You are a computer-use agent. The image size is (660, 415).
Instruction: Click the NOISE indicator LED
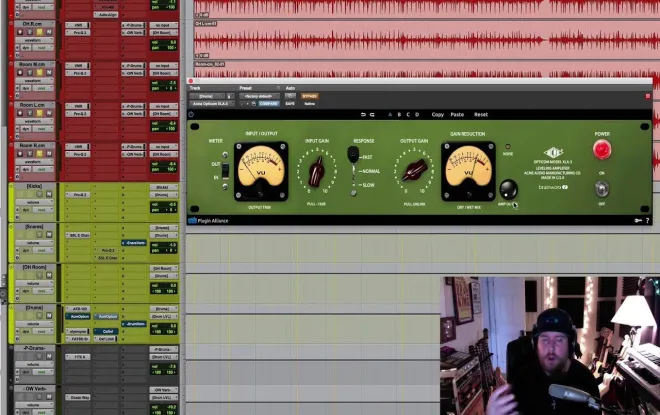click(x=508, y=147)
